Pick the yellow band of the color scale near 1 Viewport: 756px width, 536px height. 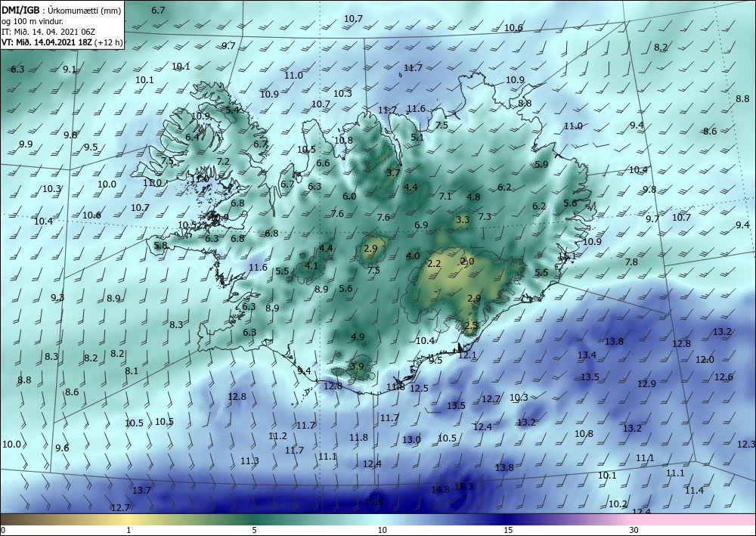coord(129,519)
